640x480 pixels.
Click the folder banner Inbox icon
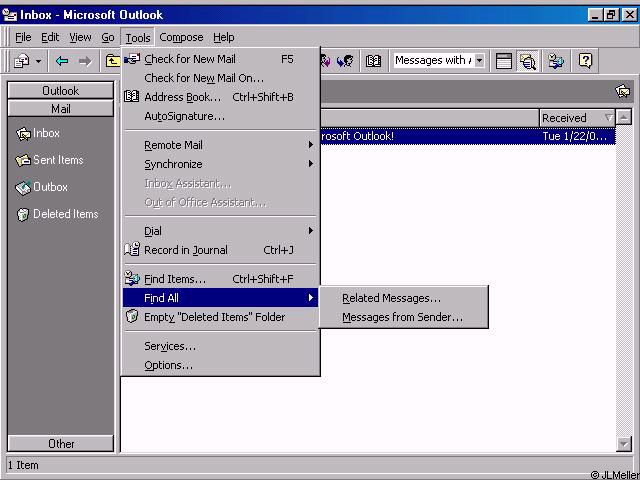coord(622,91)
